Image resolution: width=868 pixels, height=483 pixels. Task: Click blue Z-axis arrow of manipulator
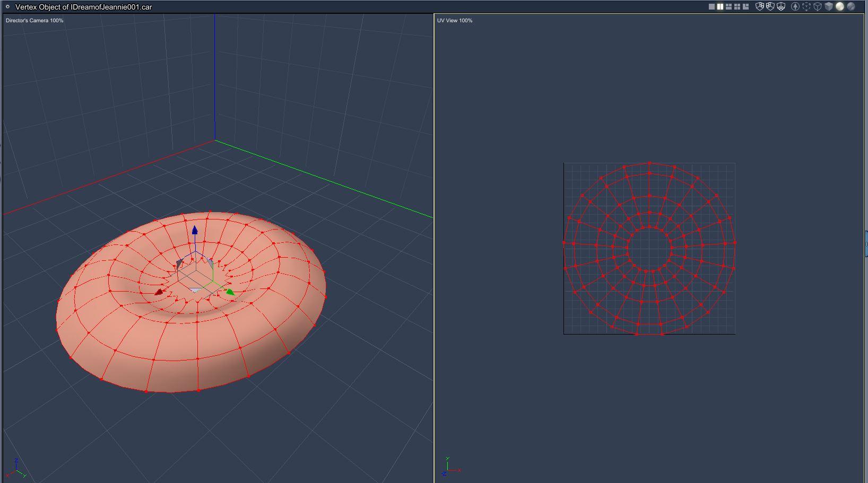(x=195, y=230)
